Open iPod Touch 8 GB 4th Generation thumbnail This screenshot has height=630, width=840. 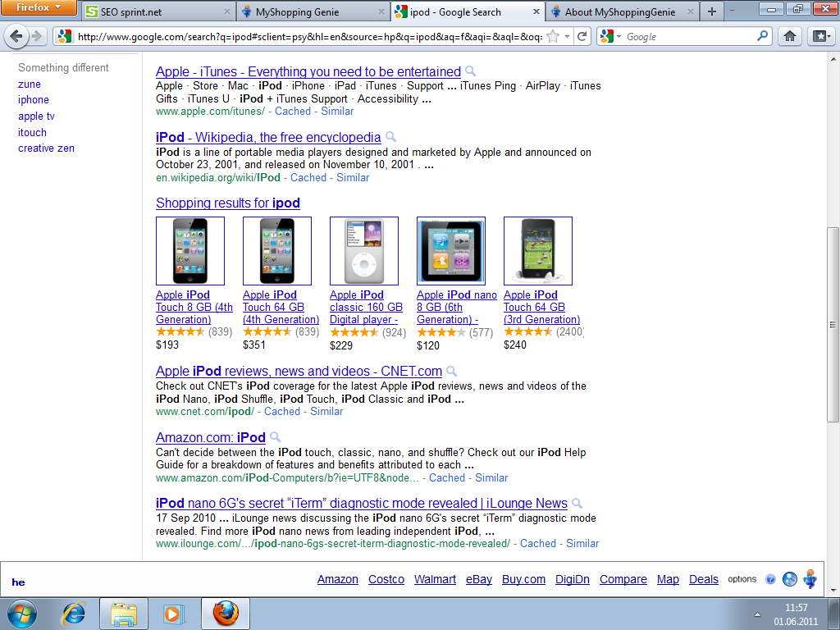tap(190, 251)
